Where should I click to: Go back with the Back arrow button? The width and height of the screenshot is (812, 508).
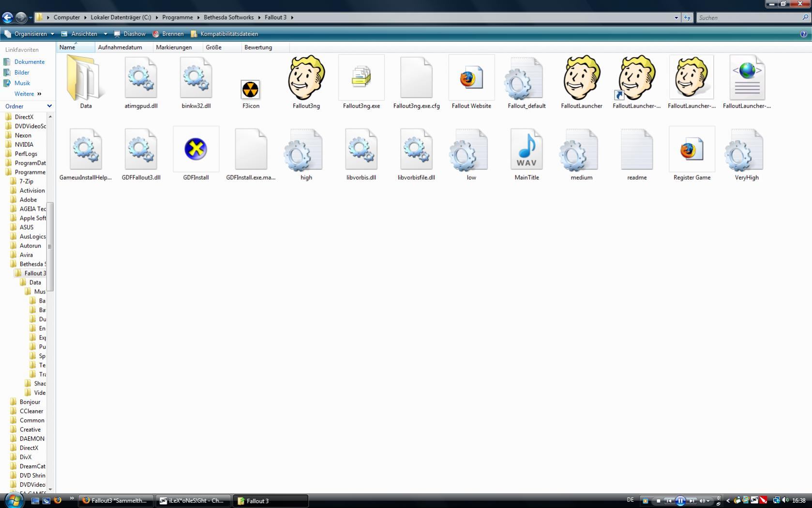coord(7,17)
